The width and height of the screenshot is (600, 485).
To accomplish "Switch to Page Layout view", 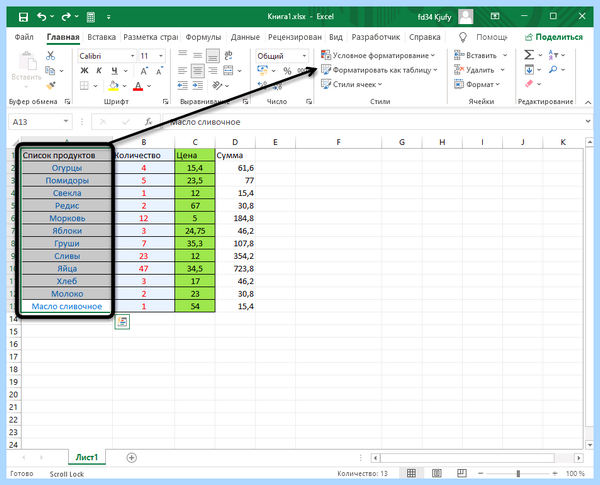I will (437, 474).
